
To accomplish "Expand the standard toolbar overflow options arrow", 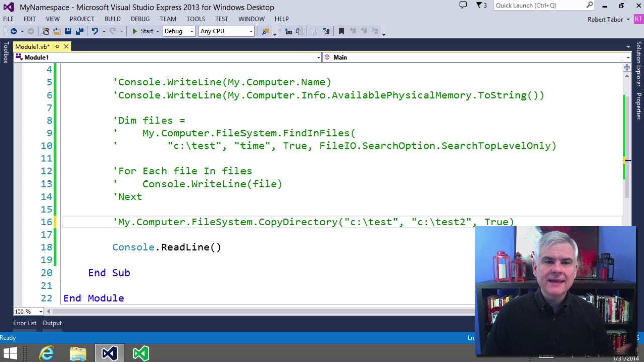I will (274, 33).
